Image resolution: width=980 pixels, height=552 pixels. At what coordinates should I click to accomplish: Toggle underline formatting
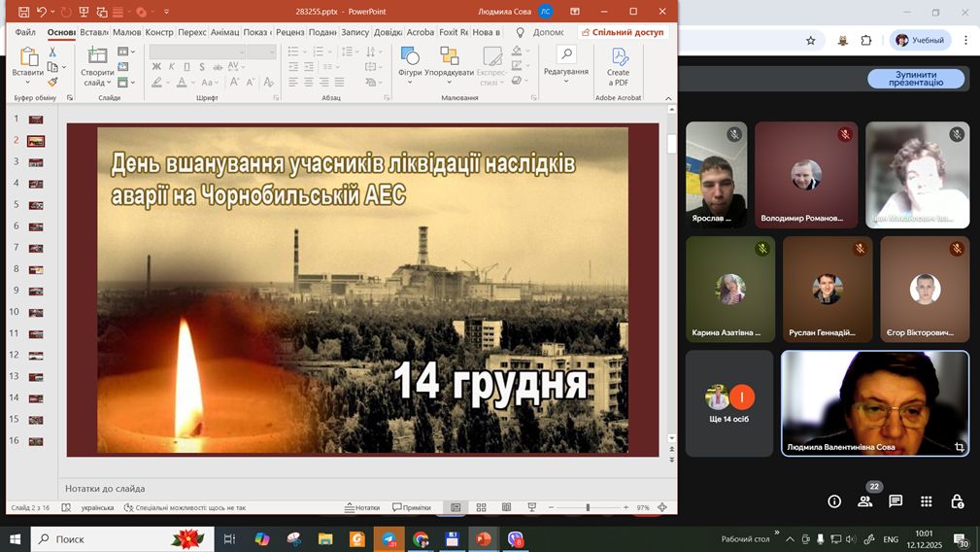(x=186, y=67)
